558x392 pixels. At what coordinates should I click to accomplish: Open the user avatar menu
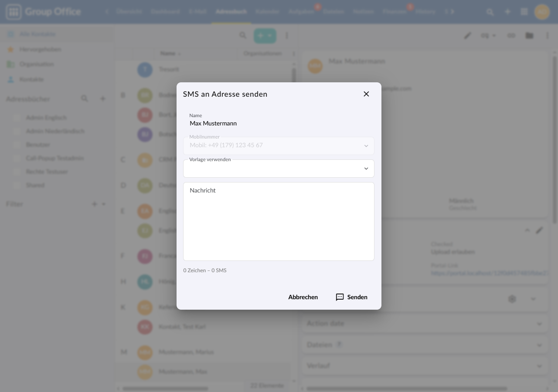[x=542, y=12]
